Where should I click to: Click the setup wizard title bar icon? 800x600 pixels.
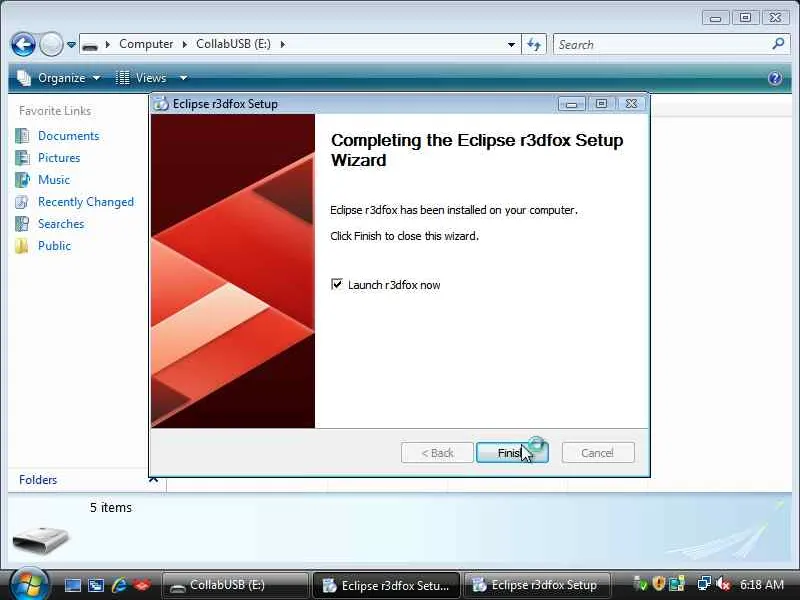pos(161,104)
